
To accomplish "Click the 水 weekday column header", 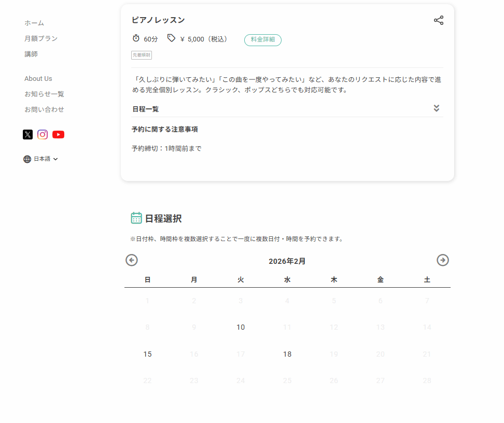I will (287, 279).
